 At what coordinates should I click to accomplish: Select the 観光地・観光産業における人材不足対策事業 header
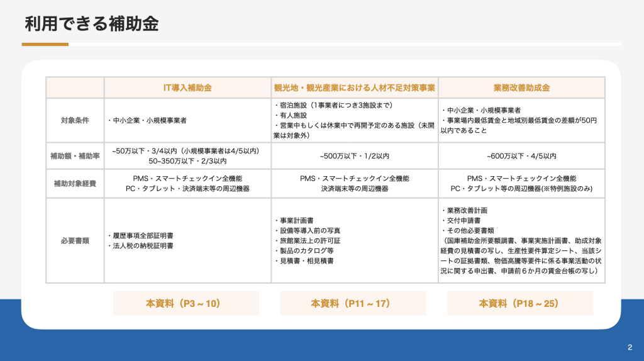pyautogui.click(x=355, y=88)
